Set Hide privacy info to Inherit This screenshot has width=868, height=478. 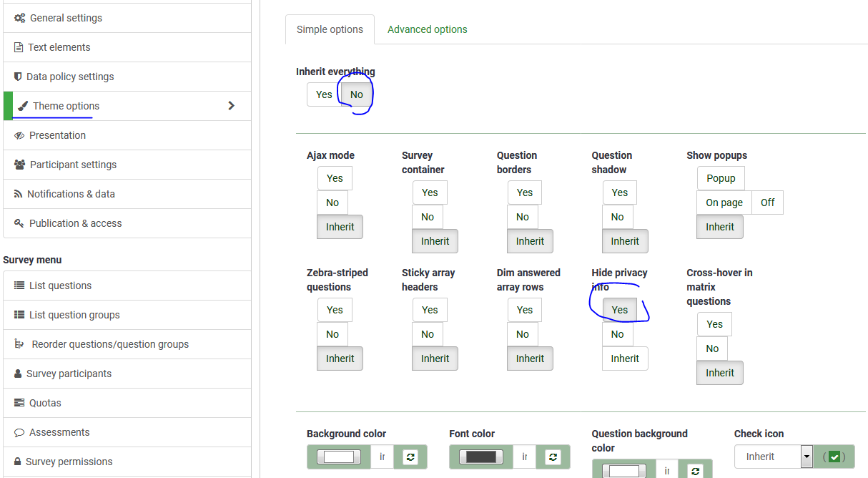tap(625, 358)
